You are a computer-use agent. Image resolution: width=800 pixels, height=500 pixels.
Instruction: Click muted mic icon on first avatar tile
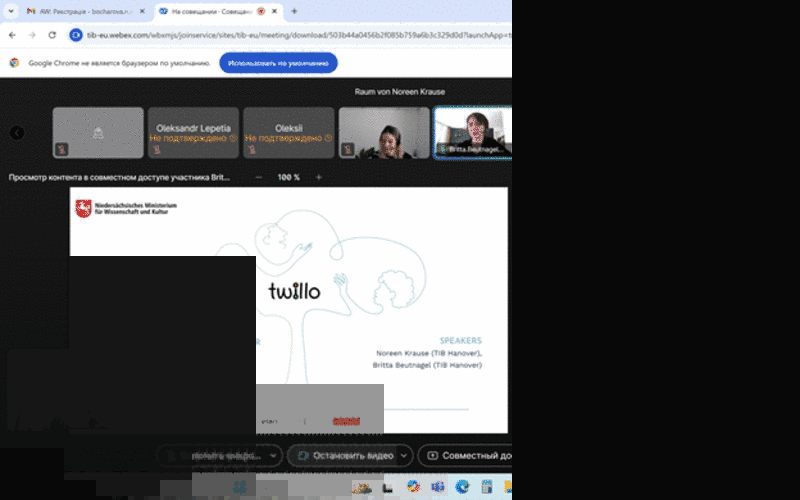[x=62, y=149]
